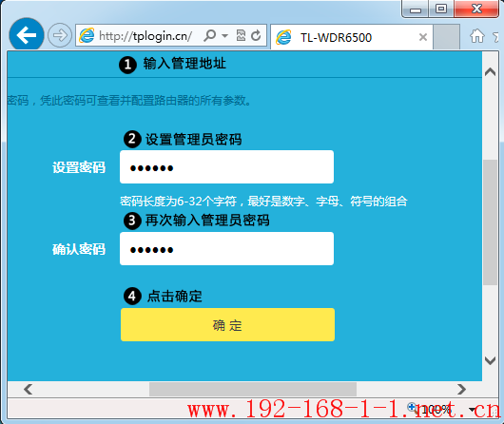This screenshot has height=424, width=504.
Task: Focus the 设置密码 password field
Action: click(x=226, y=166)
